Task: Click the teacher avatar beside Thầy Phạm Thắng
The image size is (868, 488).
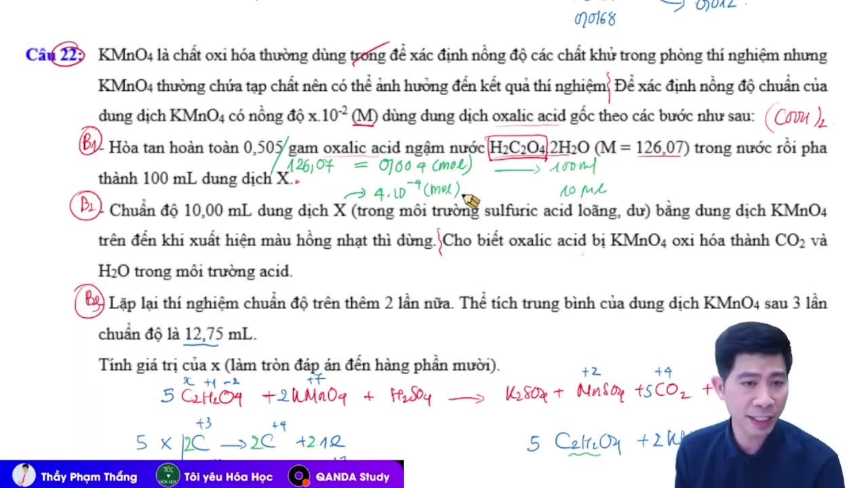Action: coord(24,475)
